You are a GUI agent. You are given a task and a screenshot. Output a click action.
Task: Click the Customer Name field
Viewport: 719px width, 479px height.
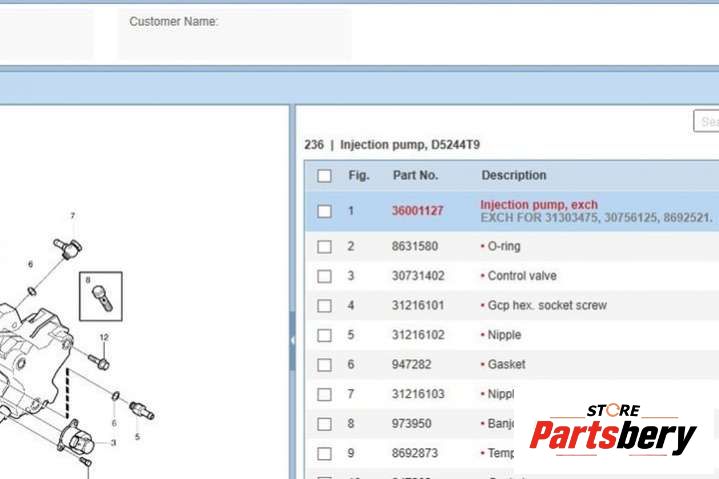235,35
